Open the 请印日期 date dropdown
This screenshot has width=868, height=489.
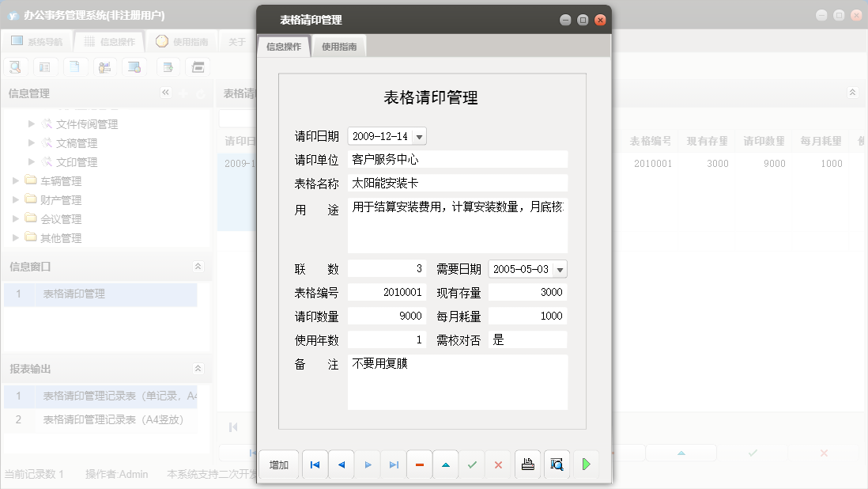click(x=419, y=135)
